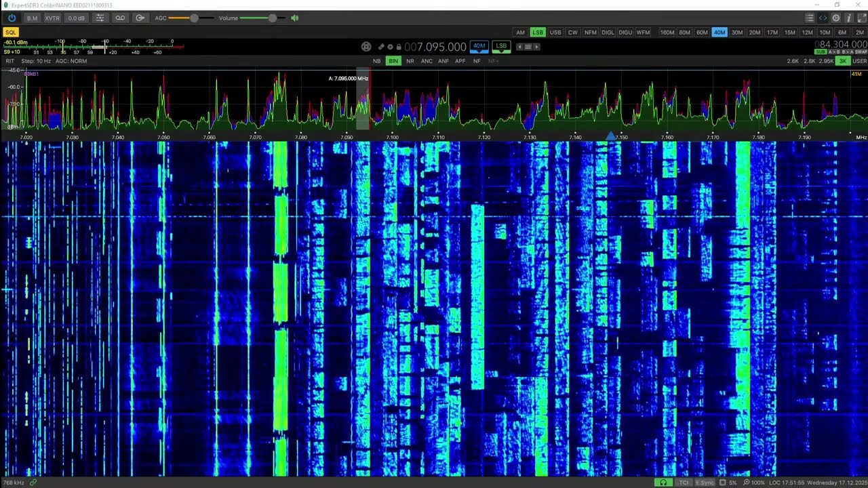868x488 pixels.
Task: Select DIGL mode
Action: tap(608, 33)
